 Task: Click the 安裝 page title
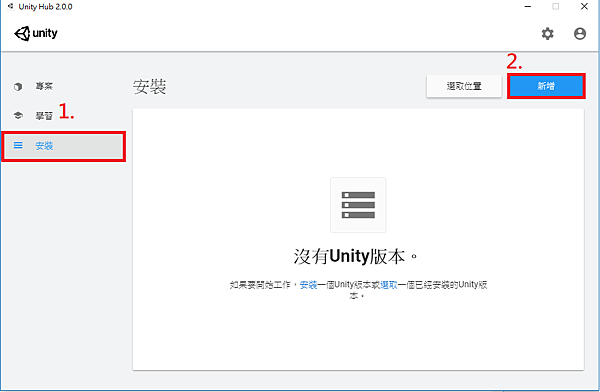tap(150, 87)
